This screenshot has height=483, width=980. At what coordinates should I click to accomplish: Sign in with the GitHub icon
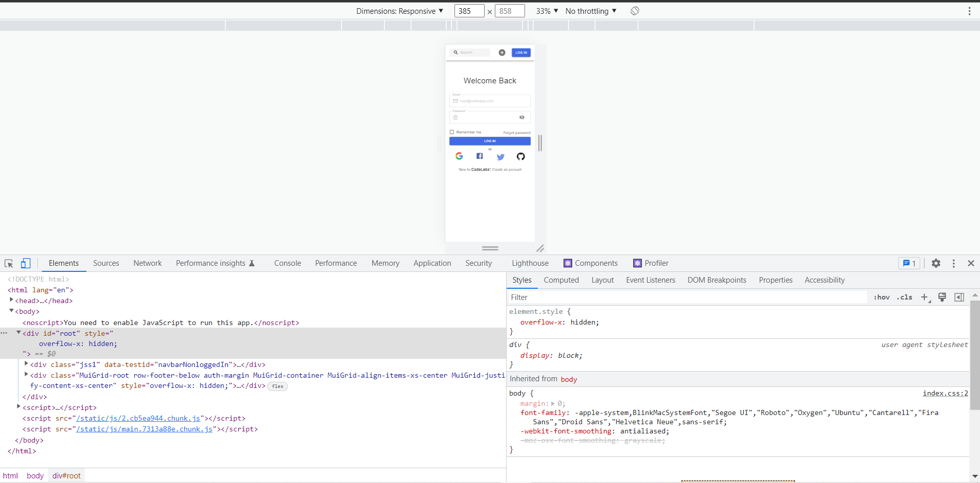[520, 156]
